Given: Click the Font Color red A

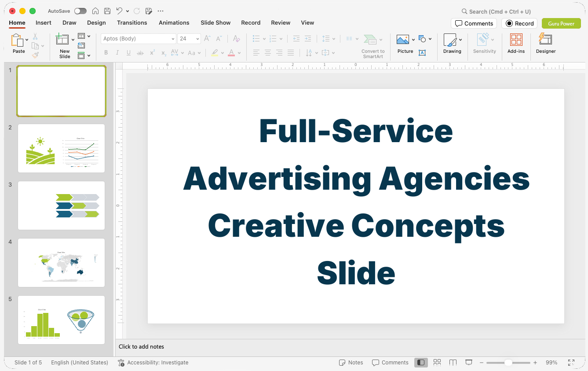Looking at the screenshot, I should point(231,53).
